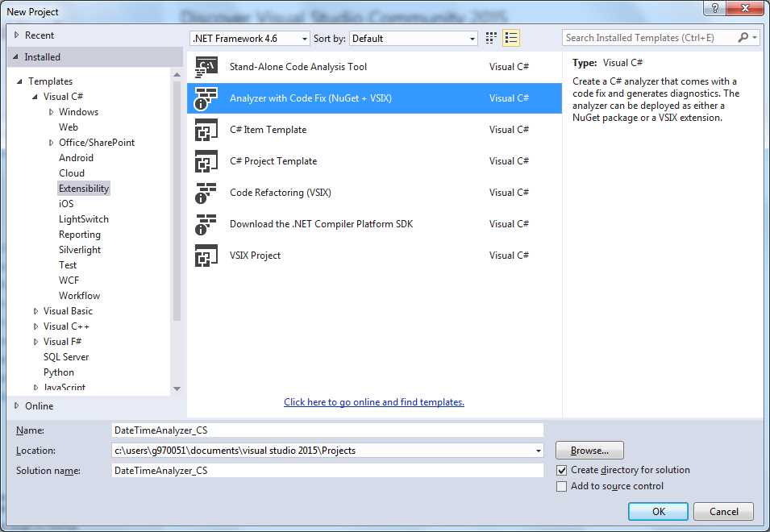Image resolution: width=770 pixels, height=532 pixels.
Task: Uncheck Create directory for solution
Action: 562,470
